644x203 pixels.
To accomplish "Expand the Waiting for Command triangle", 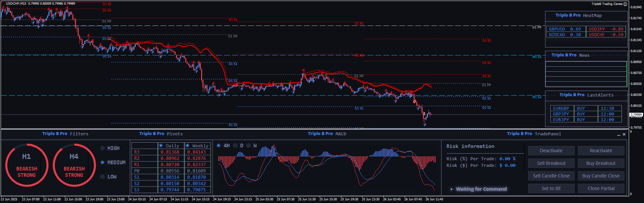I will point(451,189).
